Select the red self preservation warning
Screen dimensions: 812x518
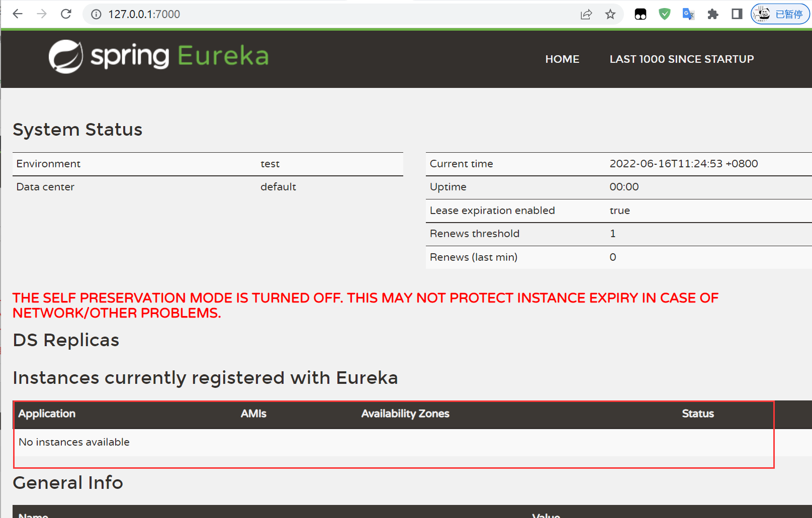[x=366, y=305]
